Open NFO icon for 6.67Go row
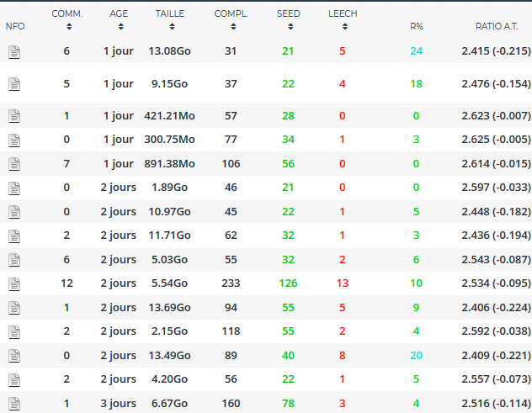The width and height of the screenshot is (532, 413). click(x=14, y=404)
